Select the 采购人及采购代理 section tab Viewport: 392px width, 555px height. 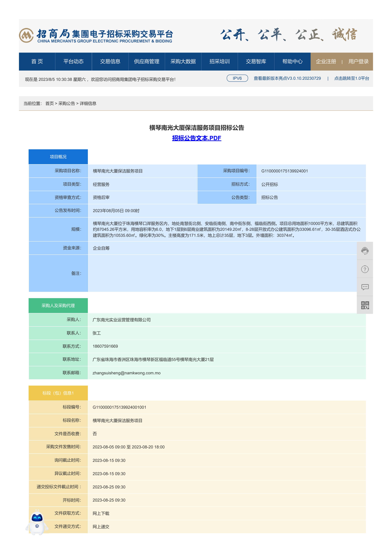(x=58, y=306)
